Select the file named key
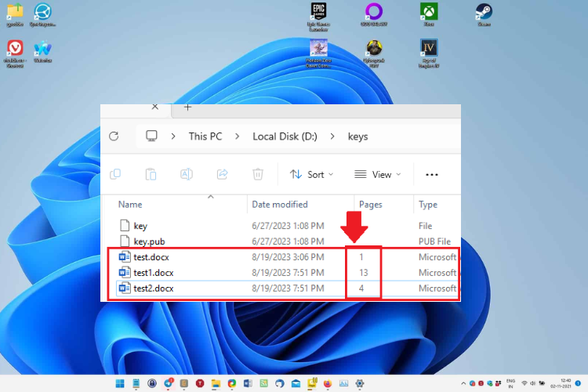The width and height of the screenshot is (588, 392). [140, 226]
